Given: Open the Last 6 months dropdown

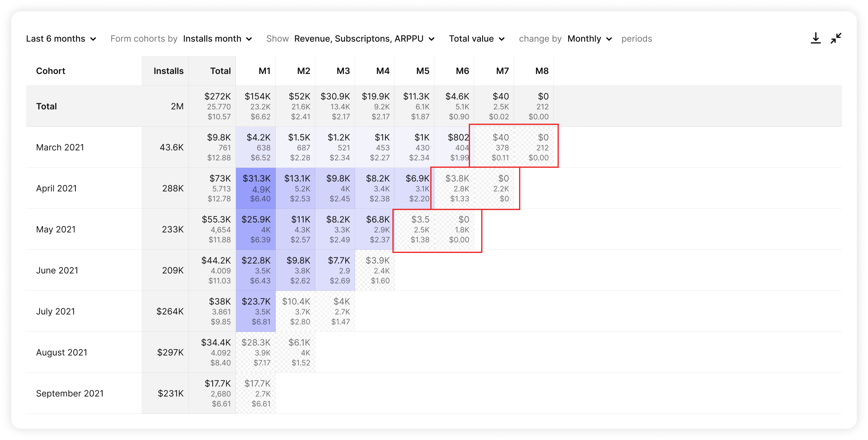Looking at the screenshot, I should click(x=61, y=39).
